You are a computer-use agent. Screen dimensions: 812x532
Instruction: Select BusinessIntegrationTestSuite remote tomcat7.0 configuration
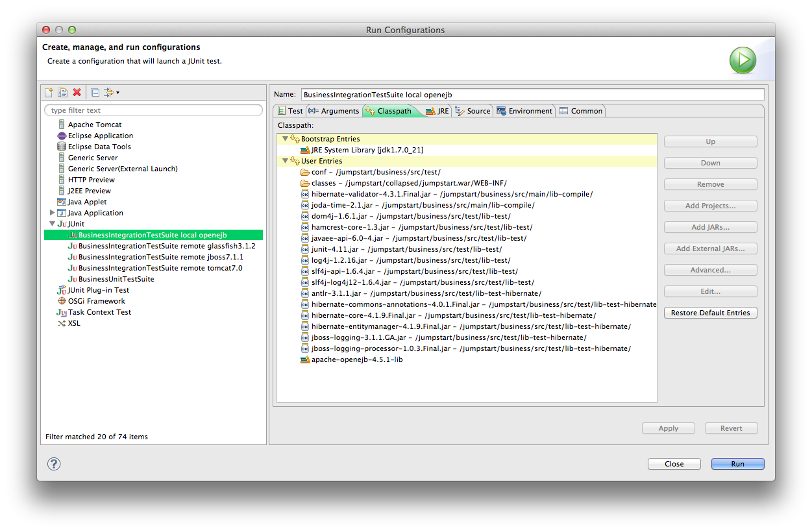(160, 268)
